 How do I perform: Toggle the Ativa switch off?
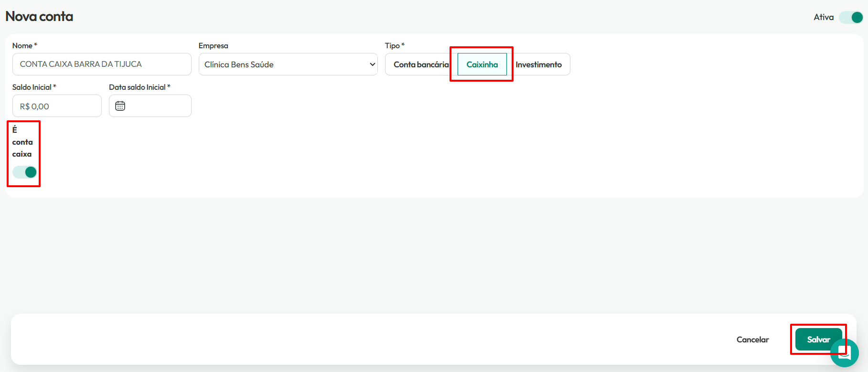tap(851, 17)
